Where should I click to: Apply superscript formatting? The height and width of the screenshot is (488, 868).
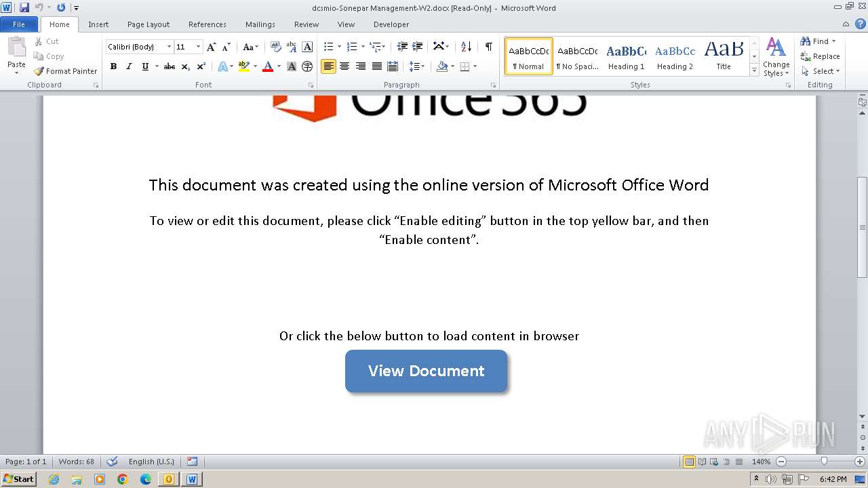point(201,66)
